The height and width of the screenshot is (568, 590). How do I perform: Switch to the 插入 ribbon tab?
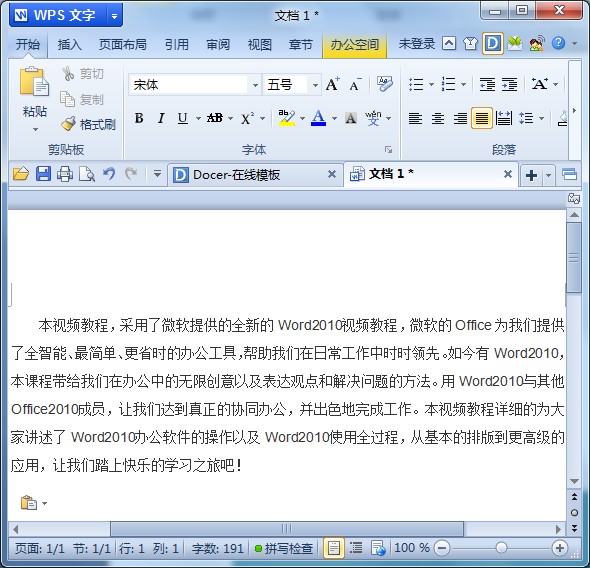pos(69,45)
